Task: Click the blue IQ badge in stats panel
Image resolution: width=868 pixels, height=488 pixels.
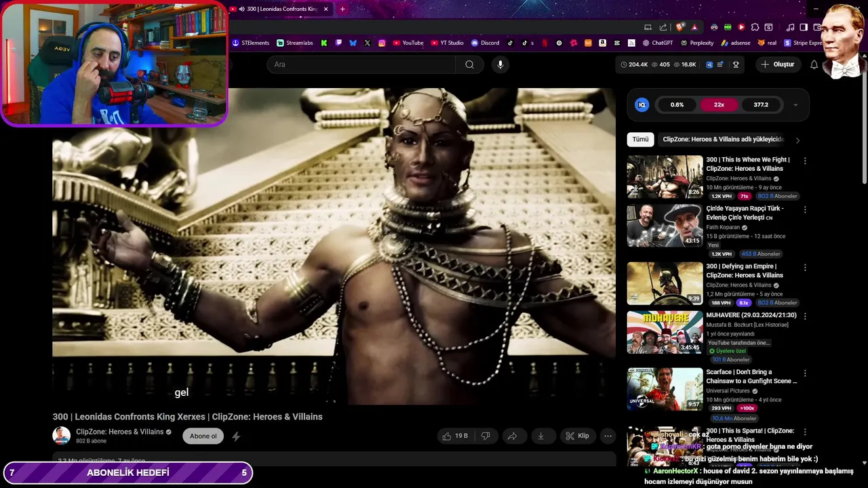Action: 642,104
